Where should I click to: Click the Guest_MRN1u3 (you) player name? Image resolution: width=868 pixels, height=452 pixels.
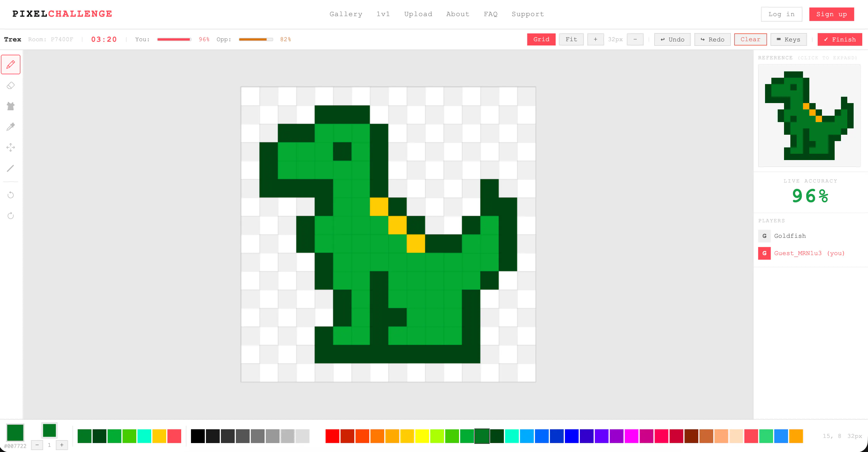tap(809, 253)
